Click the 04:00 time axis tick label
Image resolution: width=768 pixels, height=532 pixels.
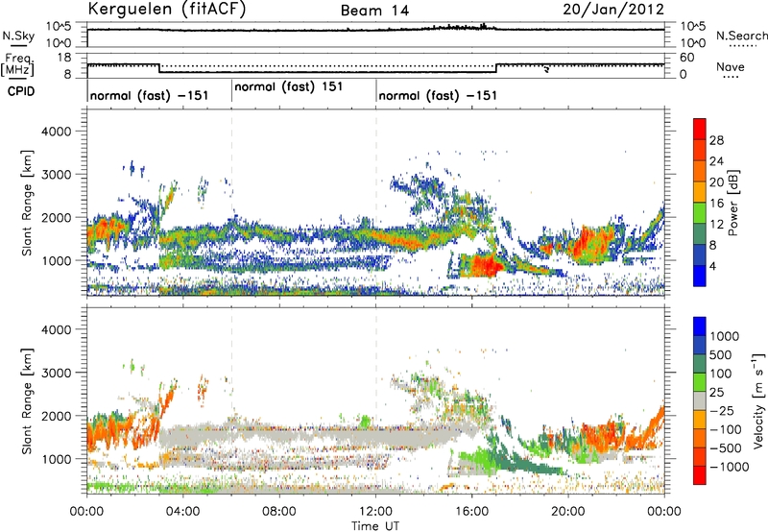pos(182,512)
